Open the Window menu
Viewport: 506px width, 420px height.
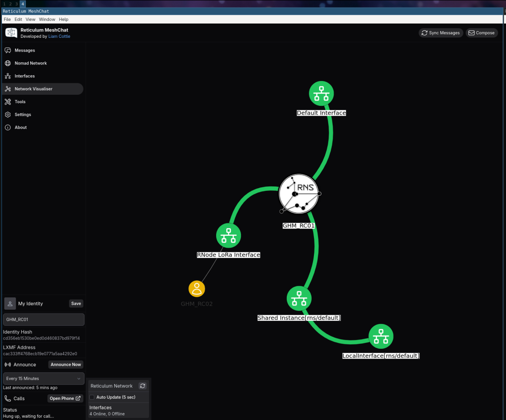tap(47, 20)
